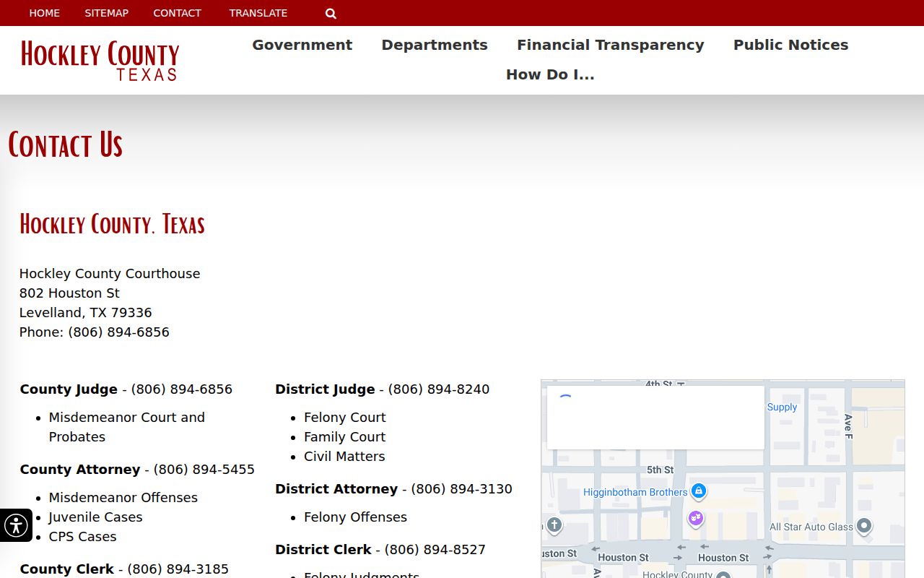Click the Supply label on the map
The image size is (924, 578).
pos(782,407)
